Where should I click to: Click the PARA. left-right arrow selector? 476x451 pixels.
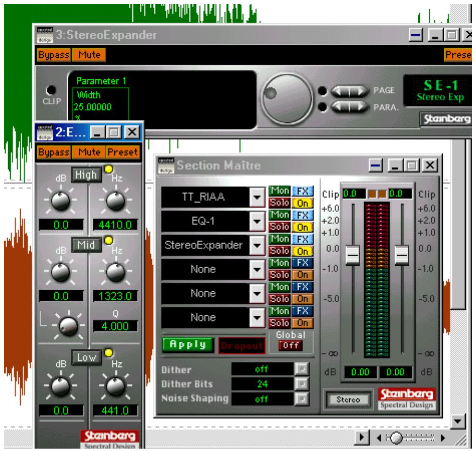point(350,107)
